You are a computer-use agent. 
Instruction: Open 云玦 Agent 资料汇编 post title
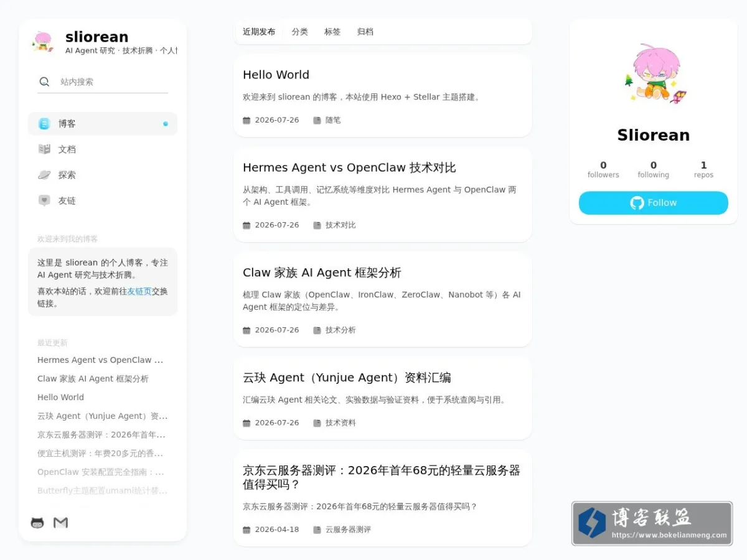tap(347, 378)
